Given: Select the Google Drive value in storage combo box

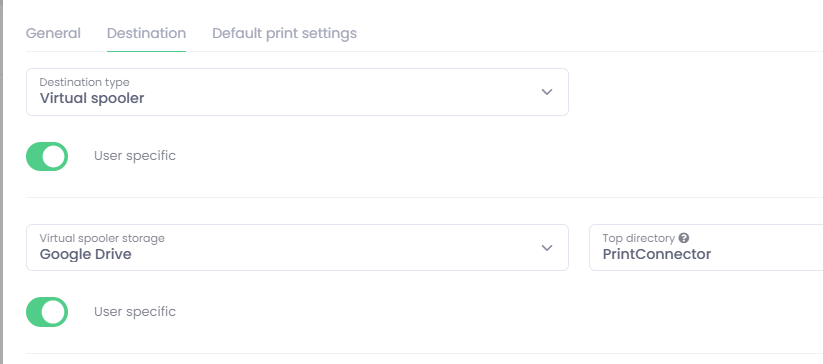Looking at the screenshot, I should (x=86, y=254).
